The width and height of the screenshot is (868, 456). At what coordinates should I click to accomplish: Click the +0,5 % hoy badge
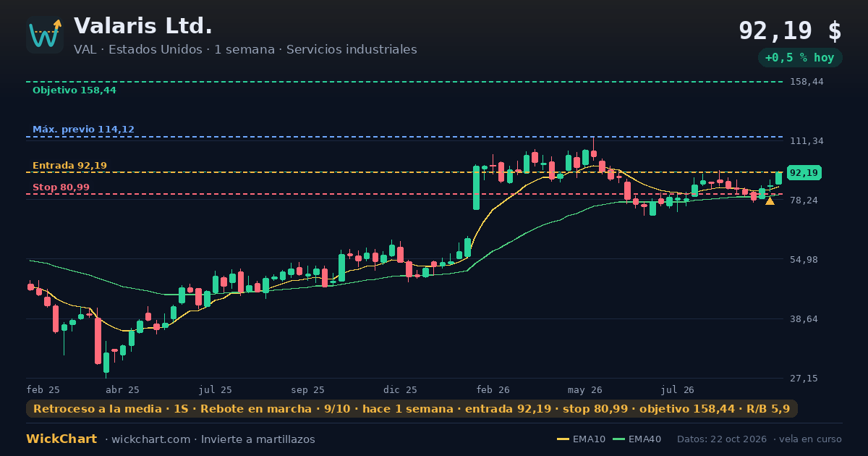coord(799,58)
